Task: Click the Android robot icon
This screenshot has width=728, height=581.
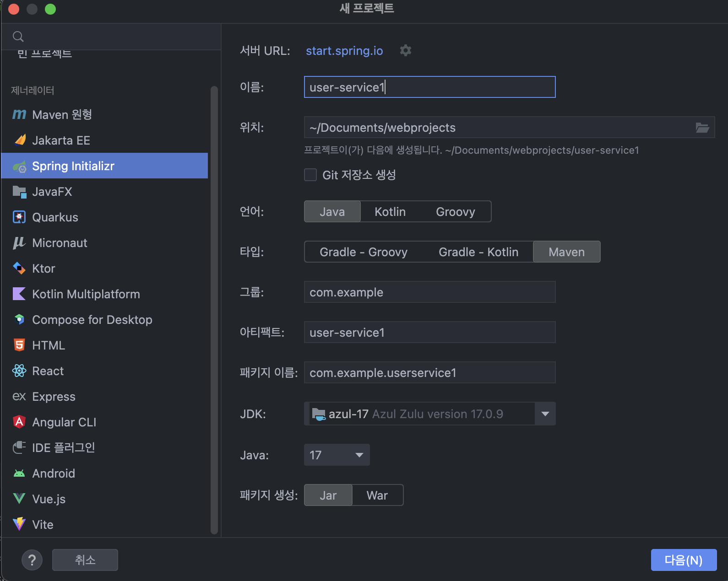Action: pyautogui.click(x=19, y=473)
